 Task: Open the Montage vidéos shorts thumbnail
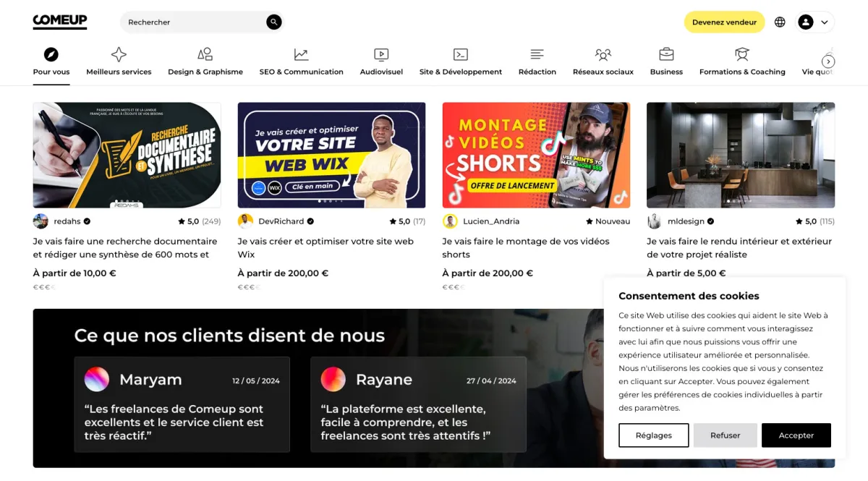536,155
